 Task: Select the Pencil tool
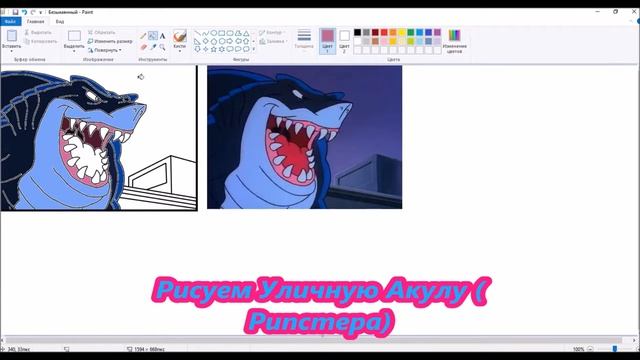coord(143,36)
